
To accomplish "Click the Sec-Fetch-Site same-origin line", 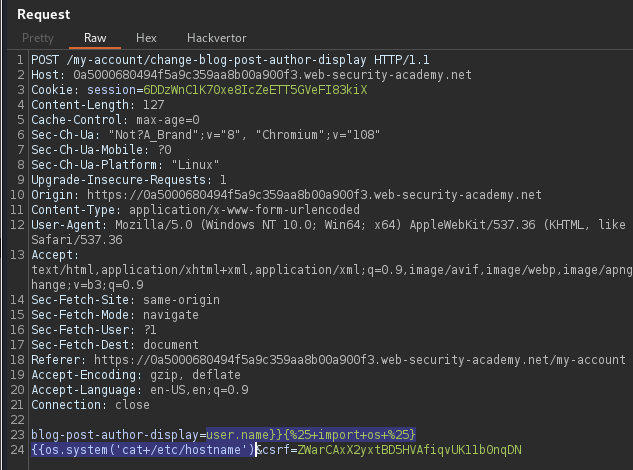I will click(126, 300).
